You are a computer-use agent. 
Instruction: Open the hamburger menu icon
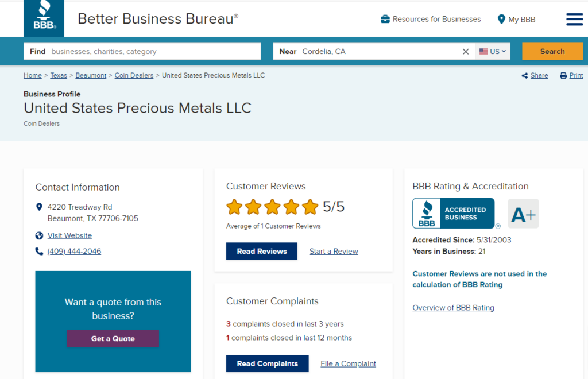pyautogui.click(x=574, y=19)
